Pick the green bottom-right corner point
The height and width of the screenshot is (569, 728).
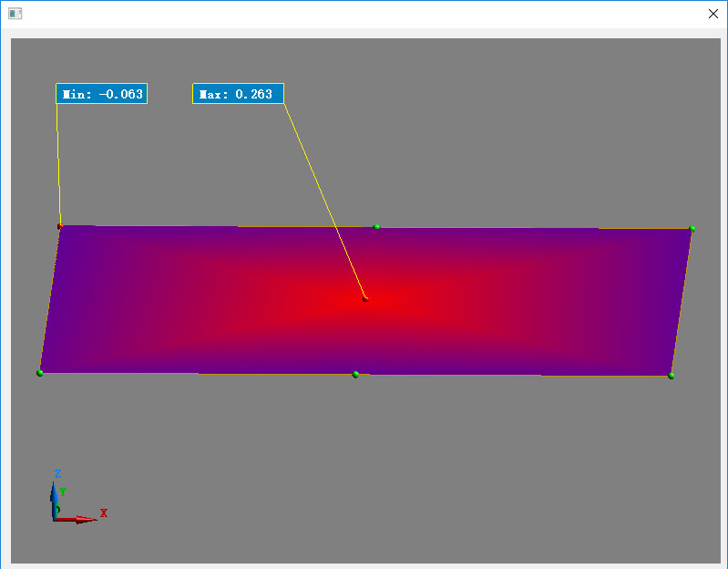click(671, 376)
